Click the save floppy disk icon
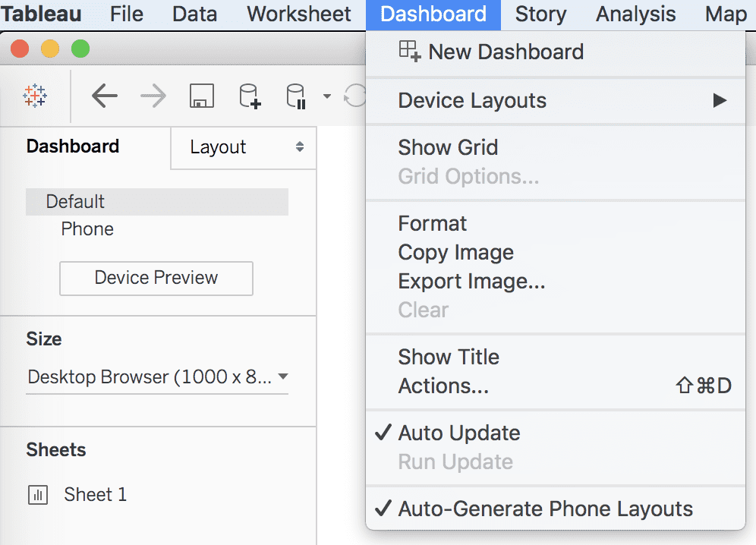The image size is (756, 545). [201, 96]
